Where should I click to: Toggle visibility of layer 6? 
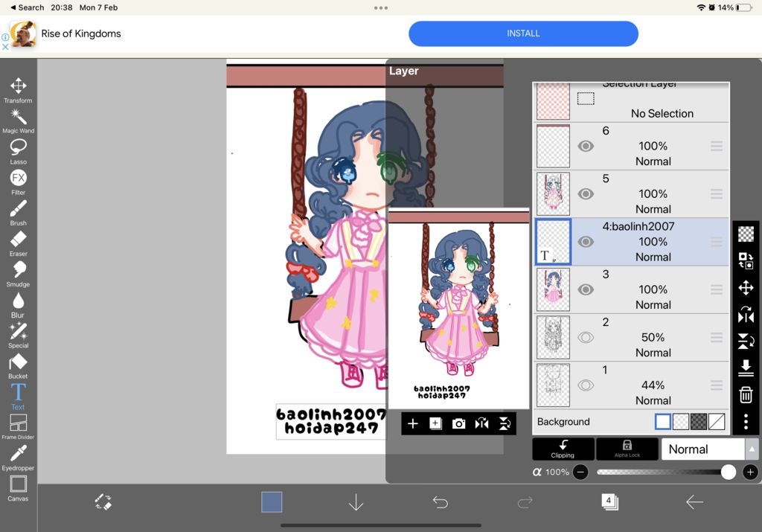586,146
